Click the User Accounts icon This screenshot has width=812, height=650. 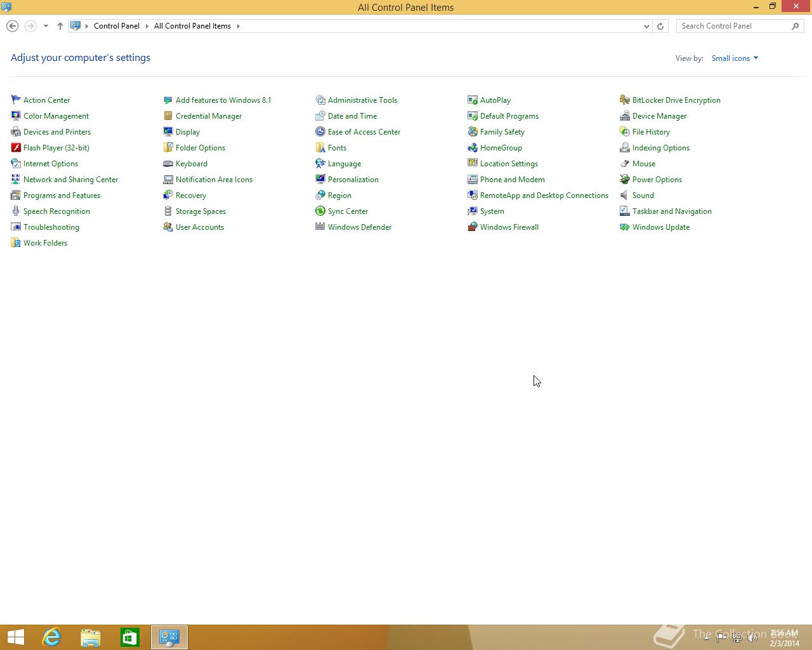[x=168, y=227]
